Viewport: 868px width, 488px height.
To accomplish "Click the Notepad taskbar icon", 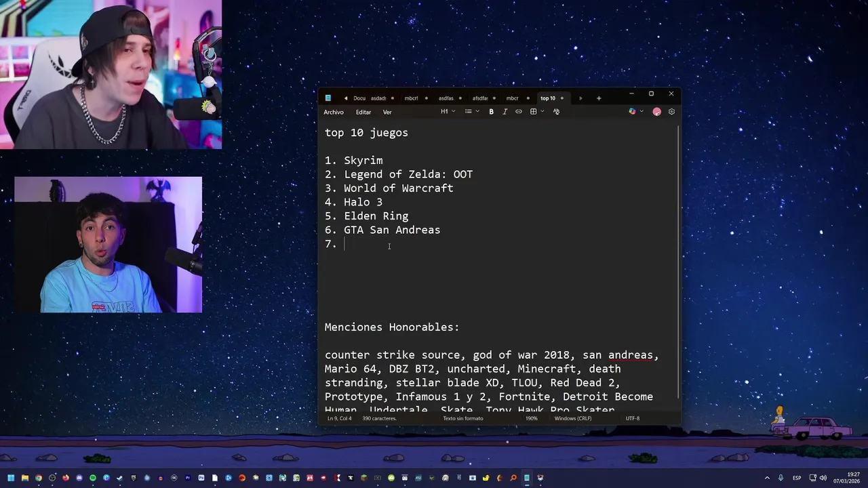I will pos(527,478).
